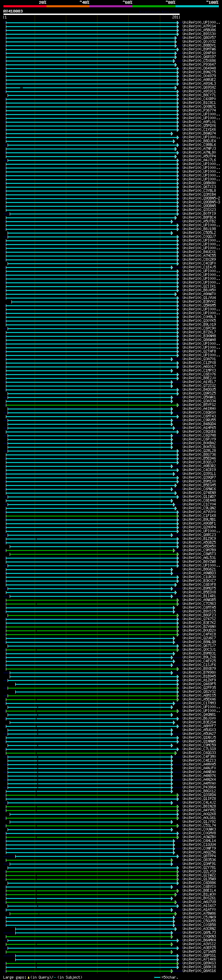Choose hit label UniRef100_Q0J032
Viewport: 222px width, 980px height.
pos(199,41)
